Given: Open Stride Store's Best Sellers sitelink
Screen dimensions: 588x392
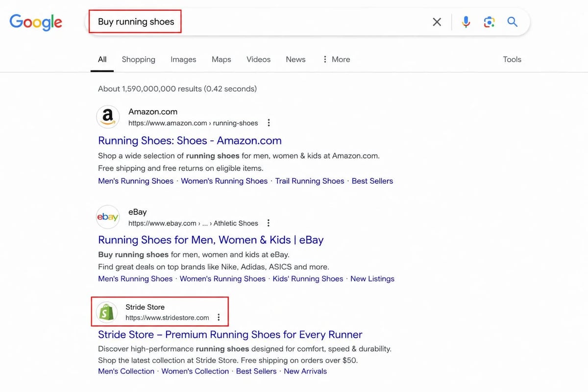Looking at the screenshot, I should (256, 371).
